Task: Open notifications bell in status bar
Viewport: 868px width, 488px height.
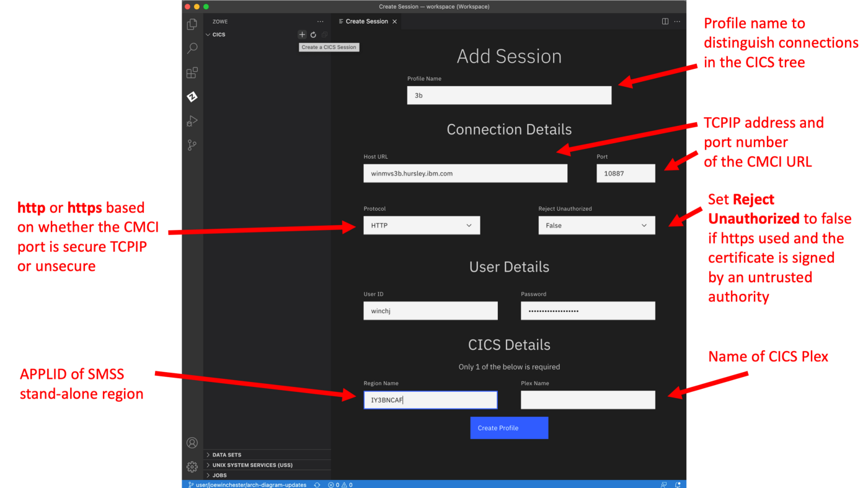Action: [678, 484]
